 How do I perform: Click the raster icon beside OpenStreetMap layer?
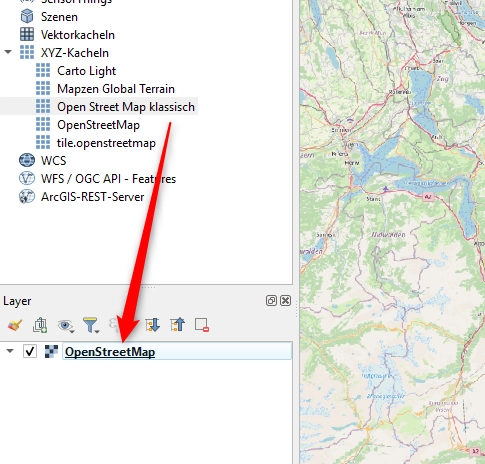pyautogui.click(x=51, y=352)
